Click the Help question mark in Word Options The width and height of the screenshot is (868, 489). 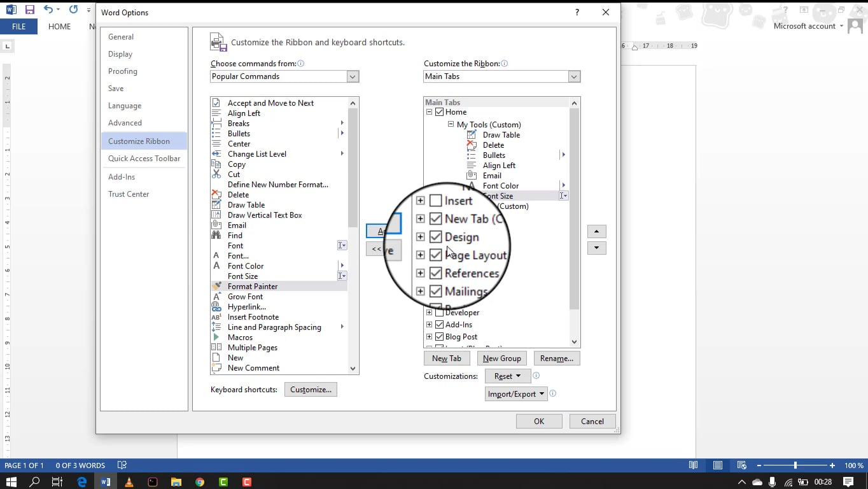click(577, 12)
